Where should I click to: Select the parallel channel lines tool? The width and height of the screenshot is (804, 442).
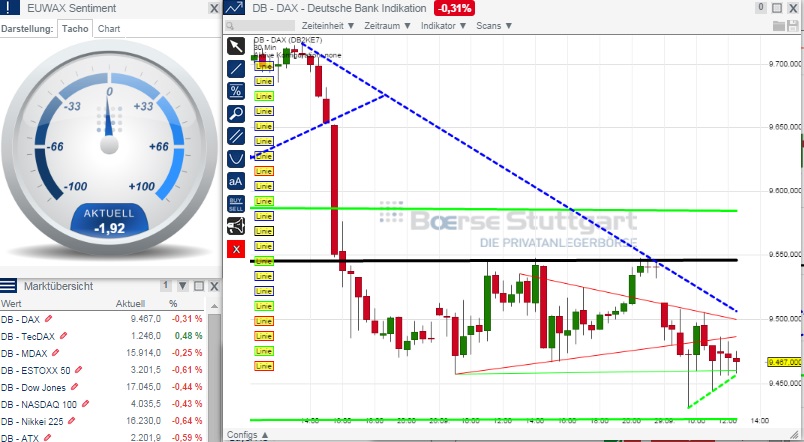(236, 136)
